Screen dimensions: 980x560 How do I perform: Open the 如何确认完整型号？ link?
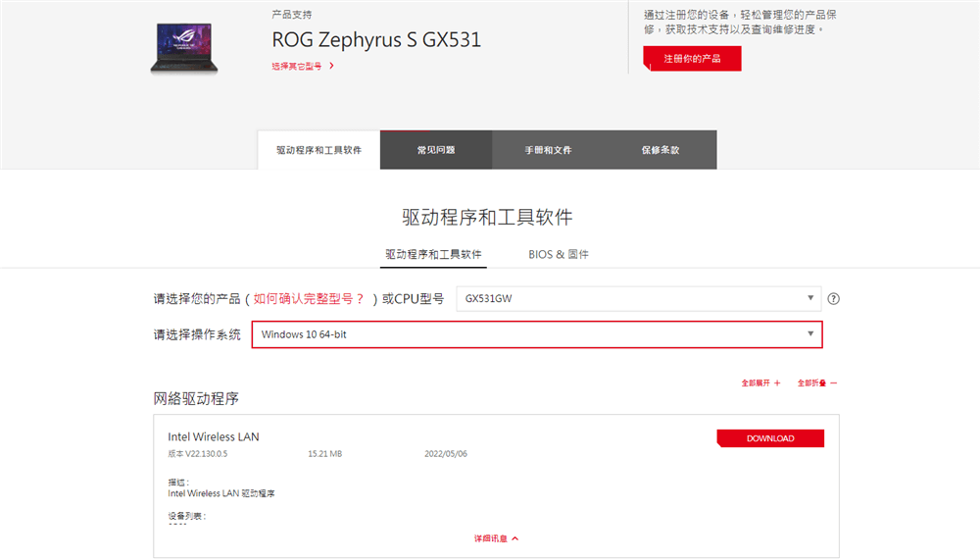pyautogui.click(x=310, y=299)
